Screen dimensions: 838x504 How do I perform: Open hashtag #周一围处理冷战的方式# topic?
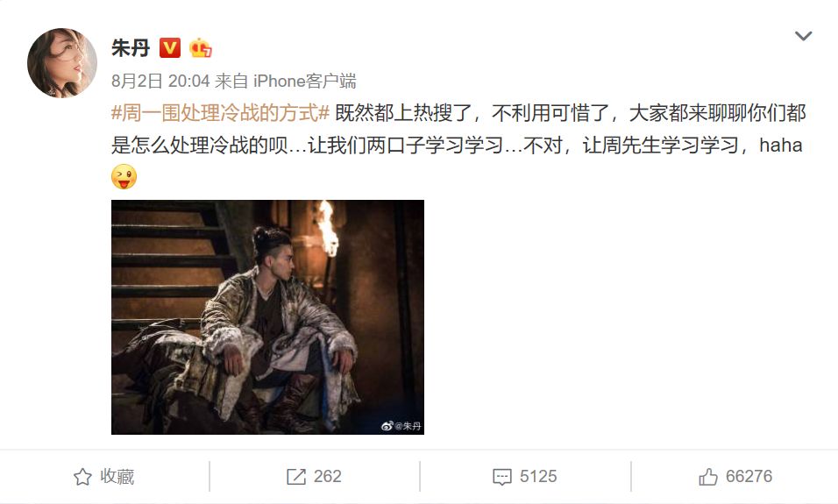[x=220, y=113]
